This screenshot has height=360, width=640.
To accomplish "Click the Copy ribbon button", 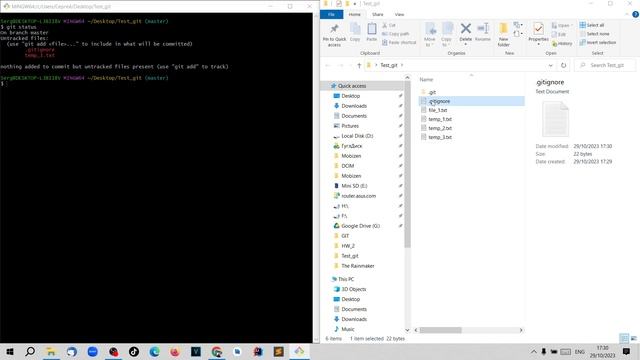I will coord(355,32).
